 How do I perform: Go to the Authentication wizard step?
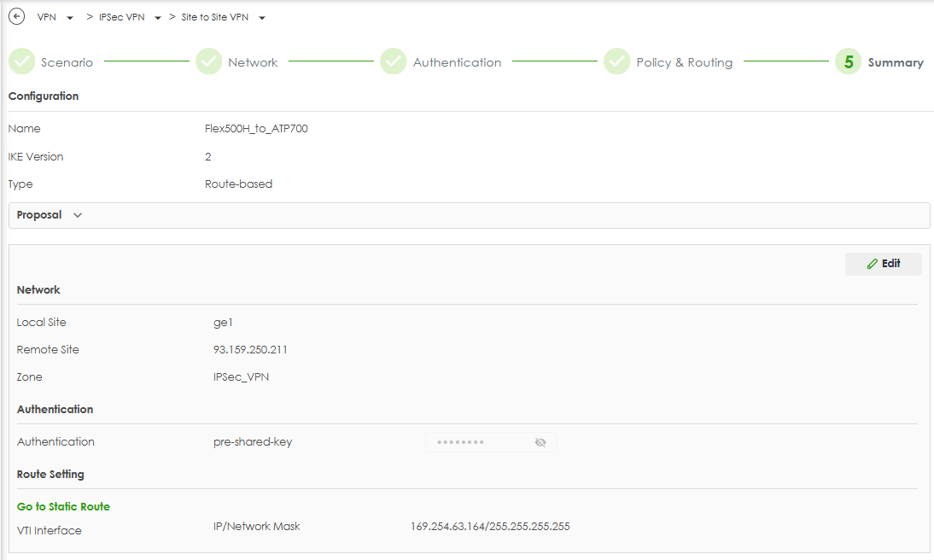coord(457,62)
